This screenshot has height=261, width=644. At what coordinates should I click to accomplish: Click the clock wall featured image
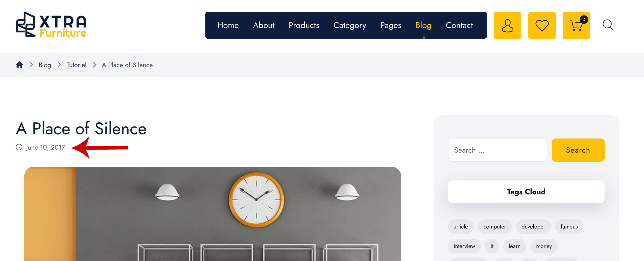click(x=212, y=214)
